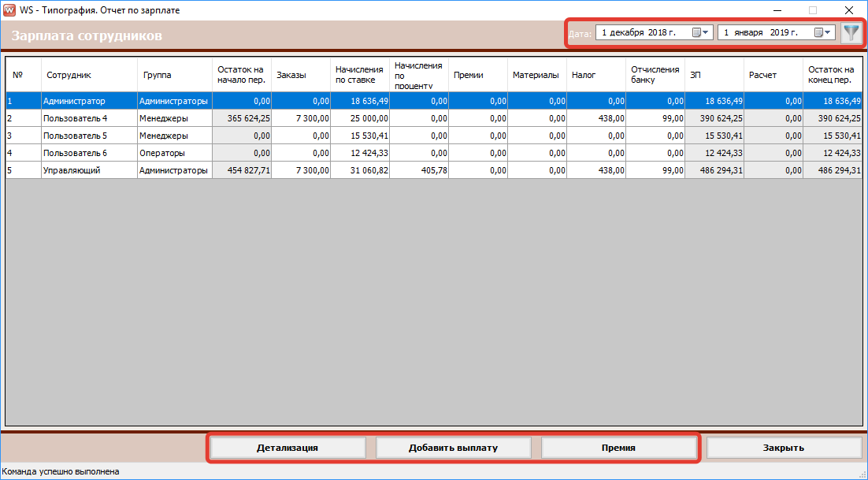Click the 15 530,41 rate accrual cell for Пользователь 5
The image size is (868, 480).
tap(360, 135)
